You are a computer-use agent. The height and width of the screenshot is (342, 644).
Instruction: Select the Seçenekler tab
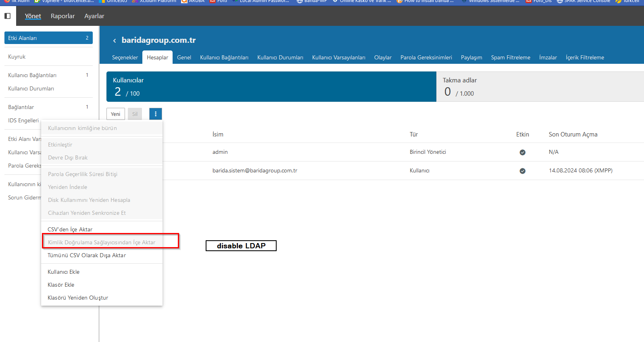[x=125, y=57]
